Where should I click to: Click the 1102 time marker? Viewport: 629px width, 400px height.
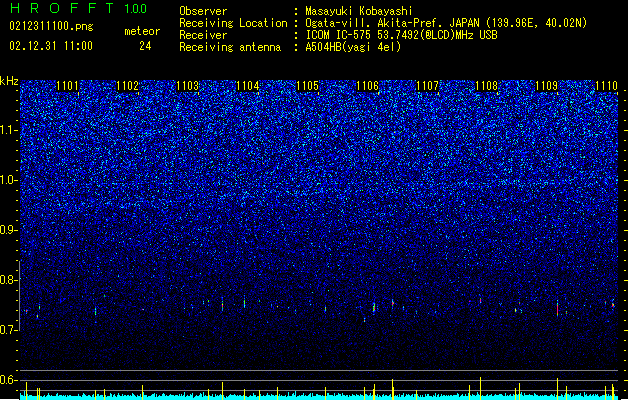[128, 86]
